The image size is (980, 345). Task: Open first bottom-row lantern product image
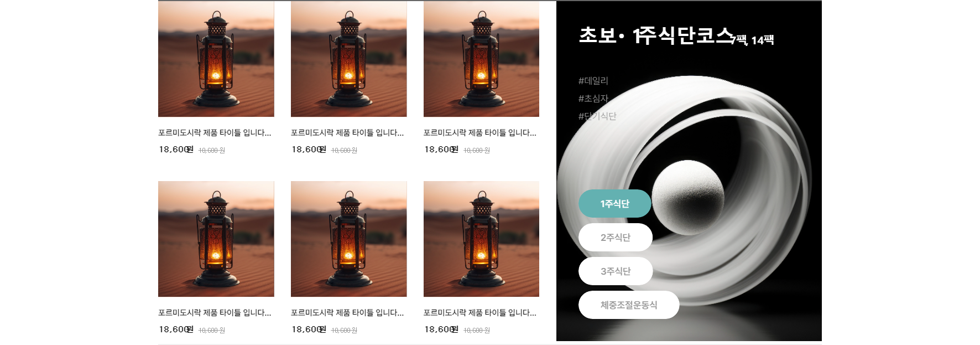click(216, 239)
